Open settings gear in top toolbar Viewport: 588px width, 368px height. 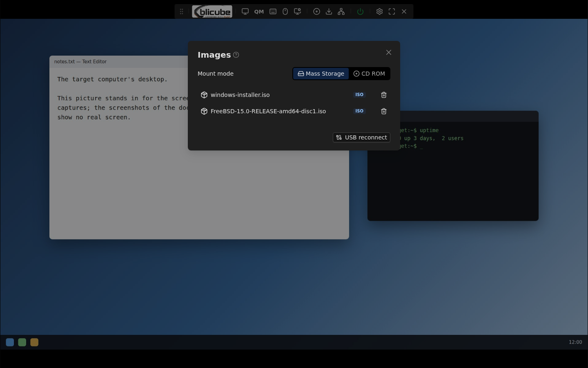click(x=379, y=11)
